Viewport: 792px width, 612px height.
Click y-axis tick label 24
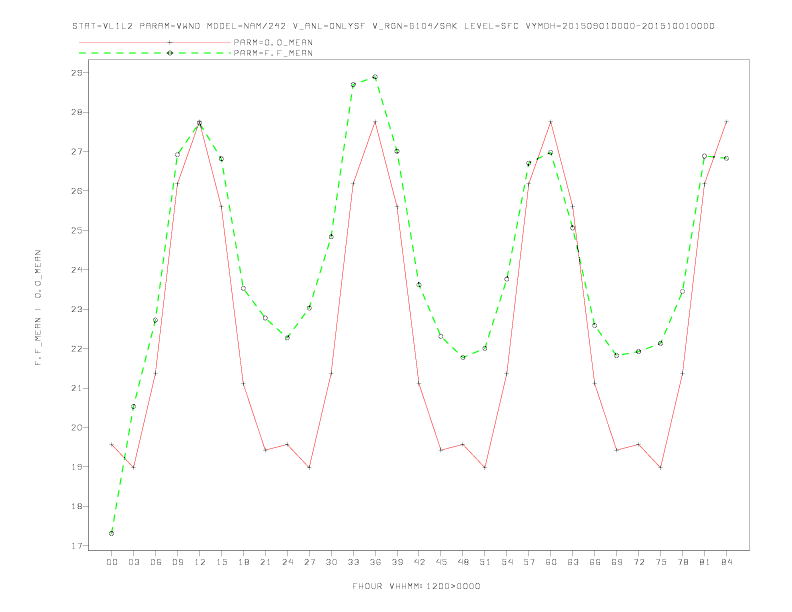coord(77,270)
